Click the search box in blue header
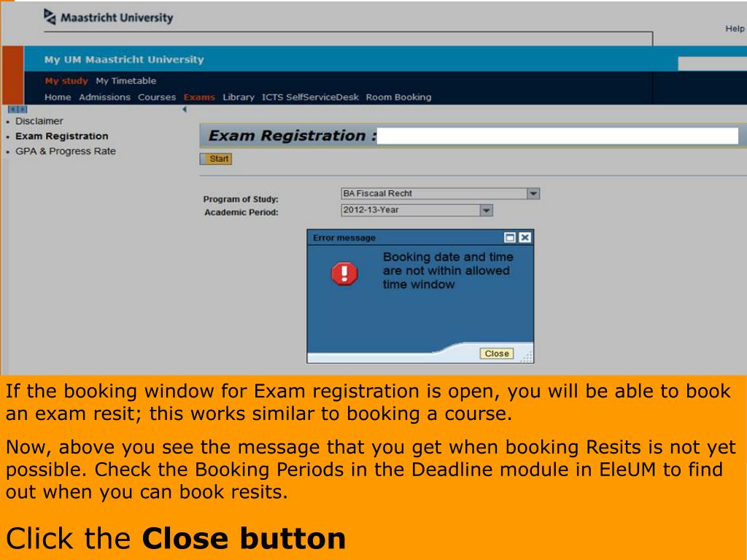This screenshot has width=747, height=560. [712, 63]
